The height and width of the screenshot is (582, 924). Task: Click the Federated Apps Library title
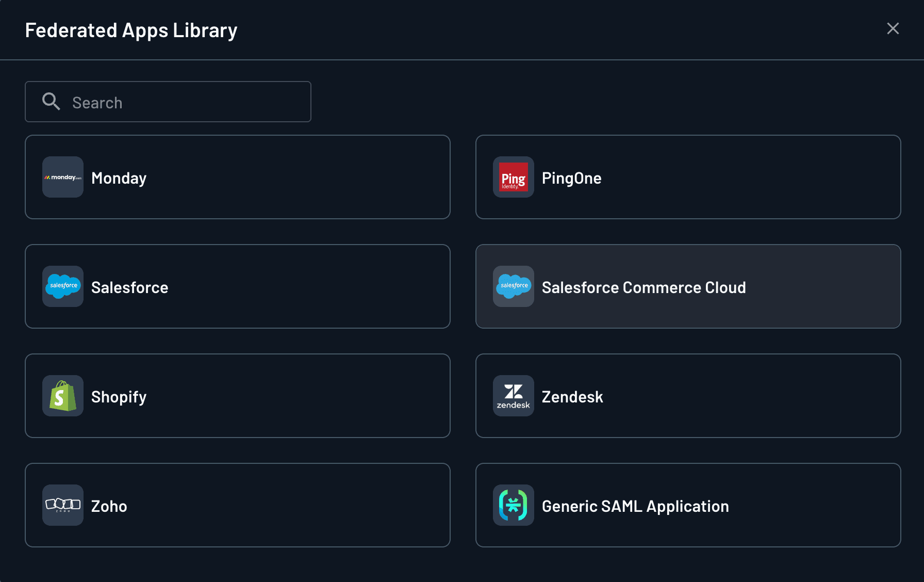pyautogui.click(x=131, y=30)
